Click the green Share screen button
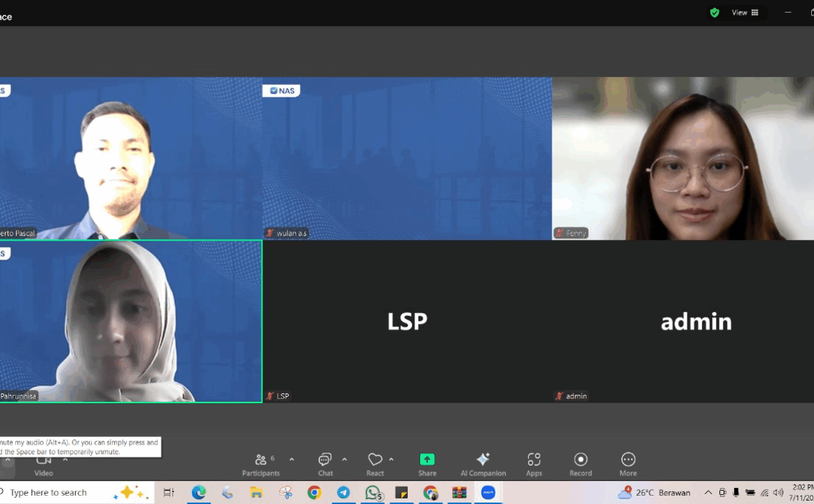814x504 pixels. coord(427,464)
